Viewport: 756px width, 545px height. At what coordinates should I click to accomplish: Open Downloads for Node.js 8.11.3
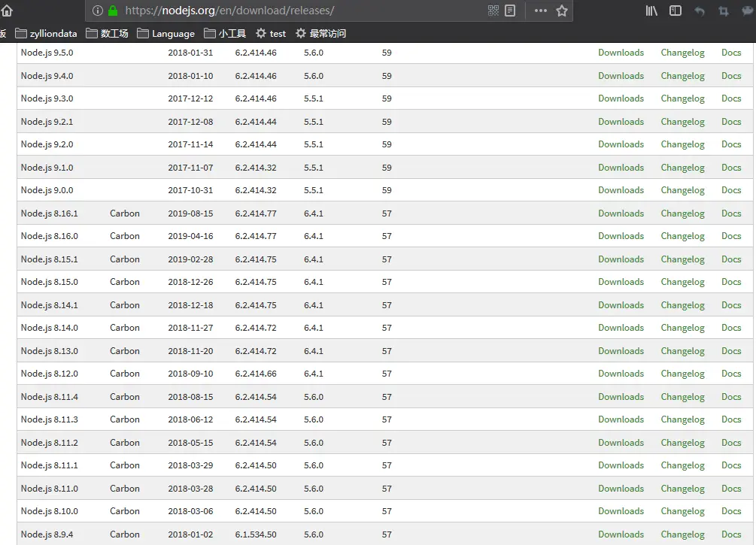click(621, 419)
